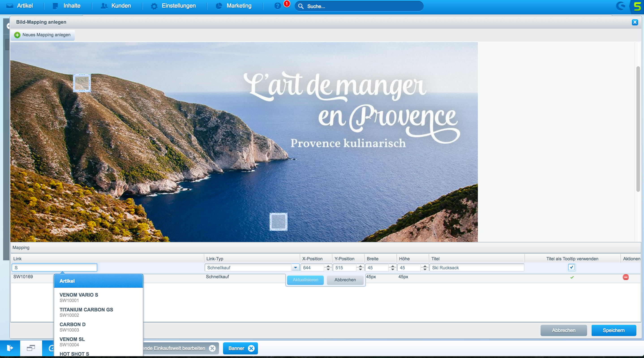This screenshot has height=358, width=644.
Task: Click the green plus Neues Mapping anlegen icon
Action: tap(17, 35)
